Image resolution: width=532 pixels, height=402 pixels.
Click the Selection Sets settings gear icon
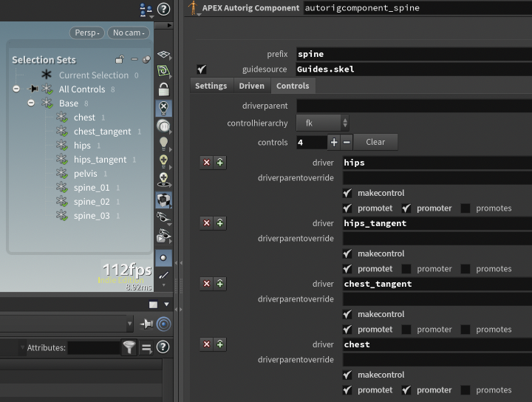click(146, 60)
